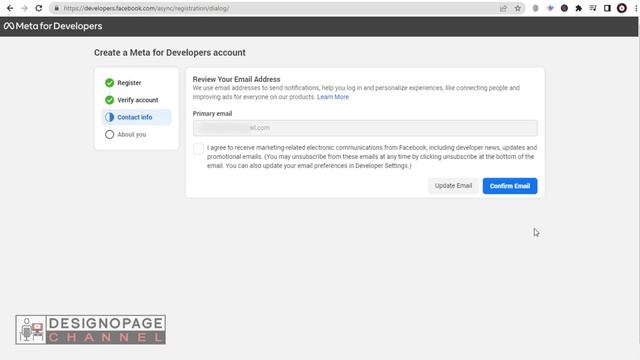Click the share page icon in address bar
The image size is (640, 360).
coord(503,8)
